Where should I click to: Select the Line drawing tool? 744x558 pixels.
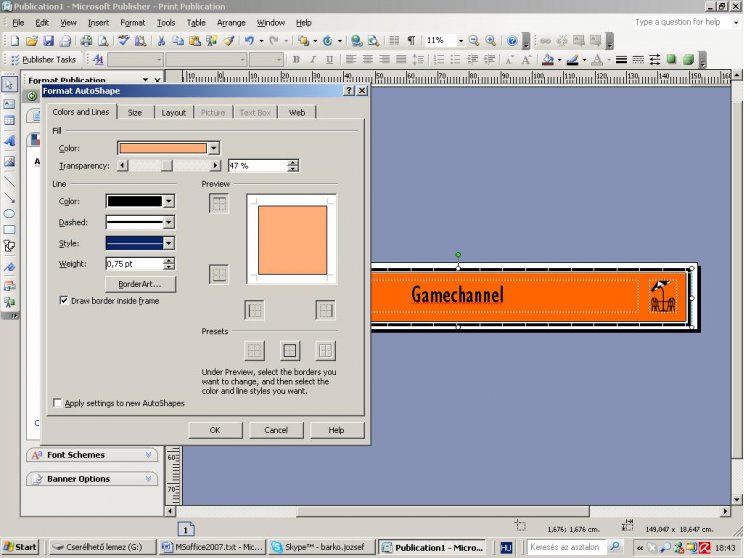click(x=9, y=182)
